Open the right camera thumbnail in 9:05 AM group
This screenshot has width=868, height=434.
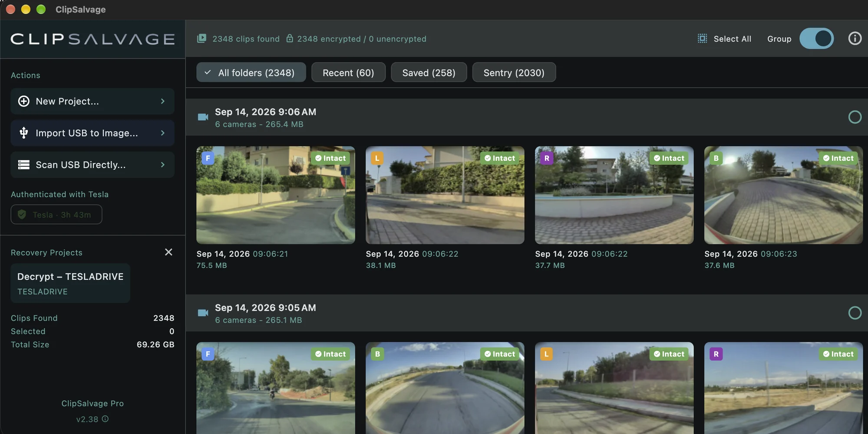[784, 388]
